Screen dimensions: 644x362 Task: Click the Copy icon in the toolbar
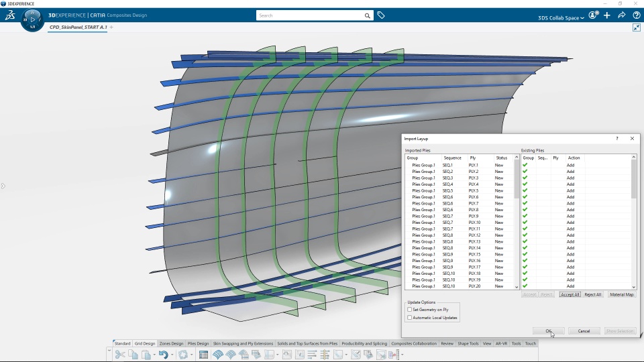click(x=133, y=355)
